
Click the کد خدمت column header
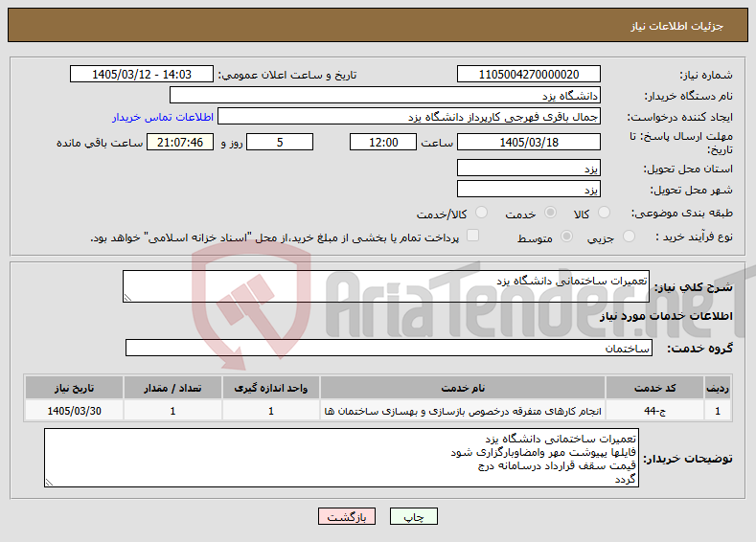pyautogui.click(x=654, y=388)
